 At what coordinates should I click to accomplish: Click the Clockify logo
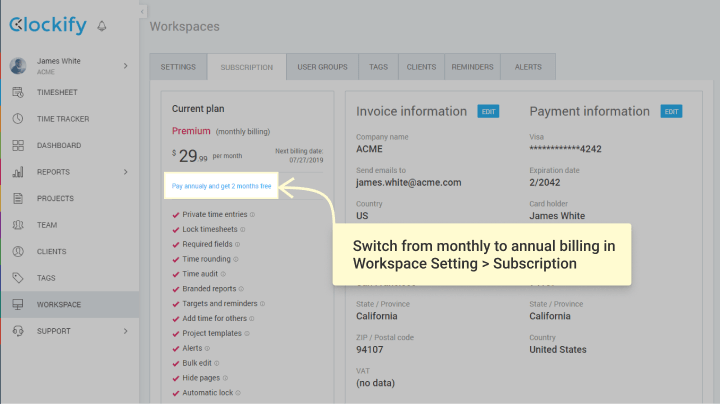pos(48,25)
